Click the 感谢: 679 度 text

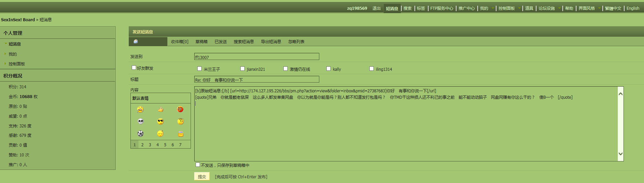click(x=20, y=135)
